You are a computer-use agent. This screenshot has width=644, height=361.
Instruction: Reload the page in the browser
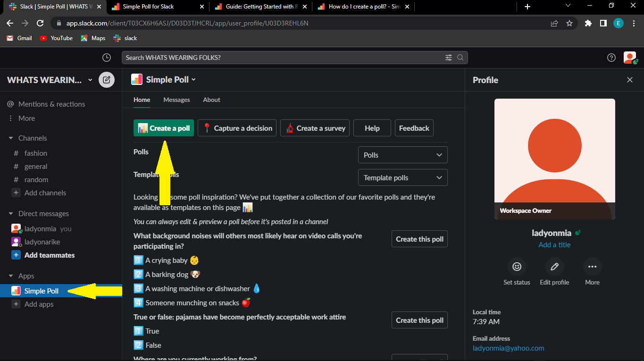[x=40, y=23]
